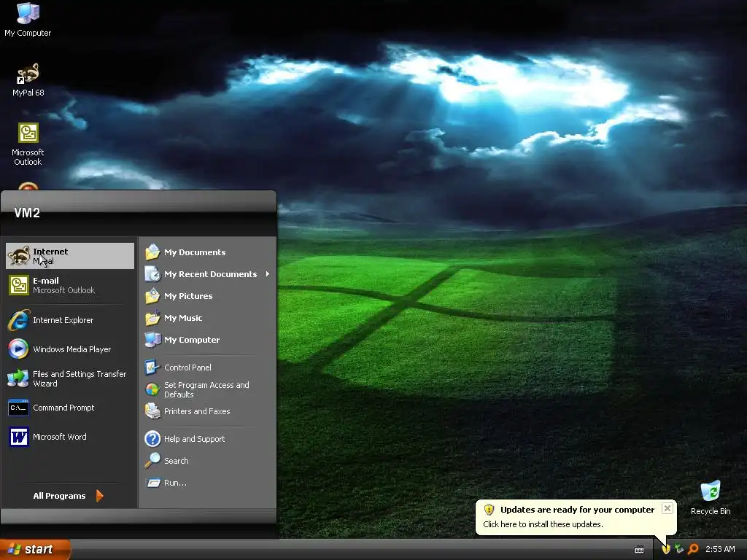Image resolution: width=747 pixels, height=560 pixels.
Task: Click the yellow shield updates tray icon
Action: pos(666,550)
